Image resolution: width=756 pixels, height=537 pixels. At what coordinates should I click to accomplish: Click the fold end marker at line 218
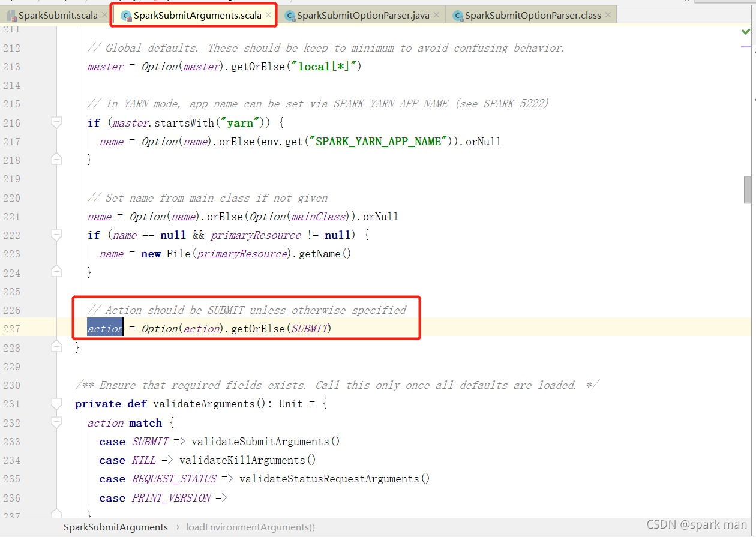pos(56,159)
